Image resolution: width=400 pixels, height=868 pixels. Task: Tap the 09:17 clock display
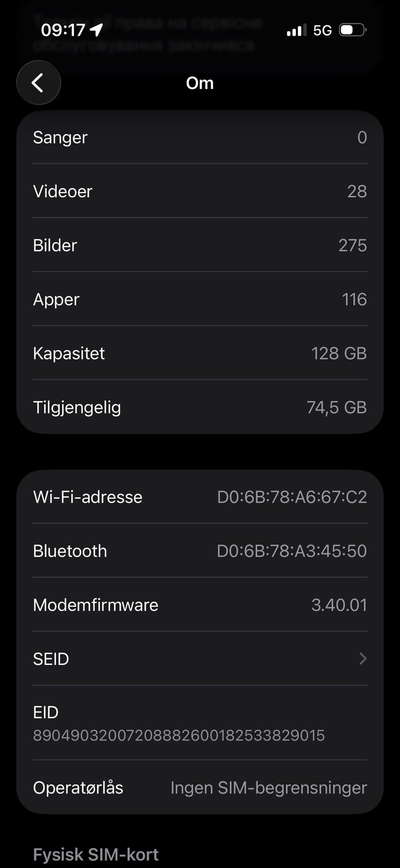point(63,30)
